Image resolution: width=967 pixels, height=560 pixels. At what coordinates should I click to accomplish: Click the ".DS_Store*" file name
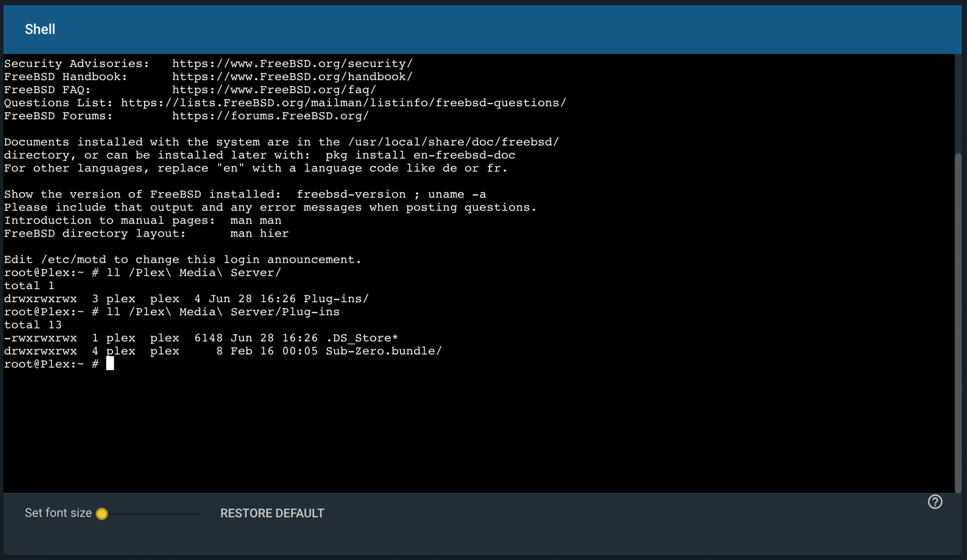(x=362, y=338)
